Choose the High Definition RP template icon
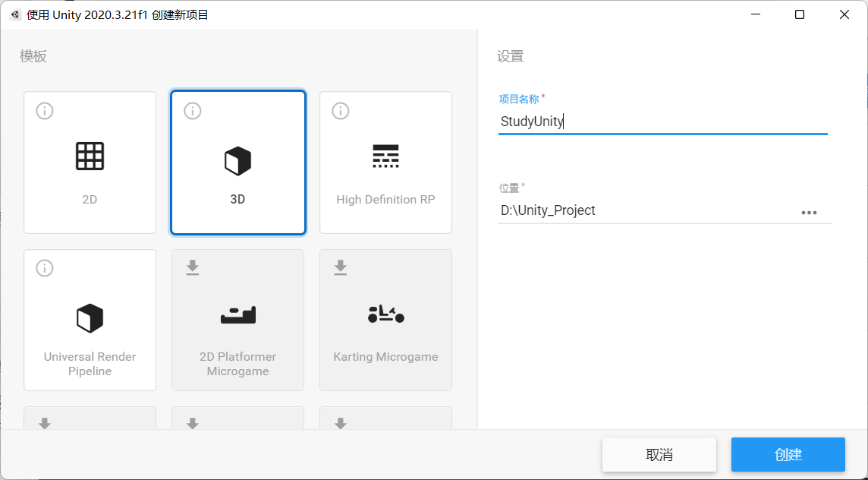Viewport: 868px width, 480px height. (x=386, y=156)
